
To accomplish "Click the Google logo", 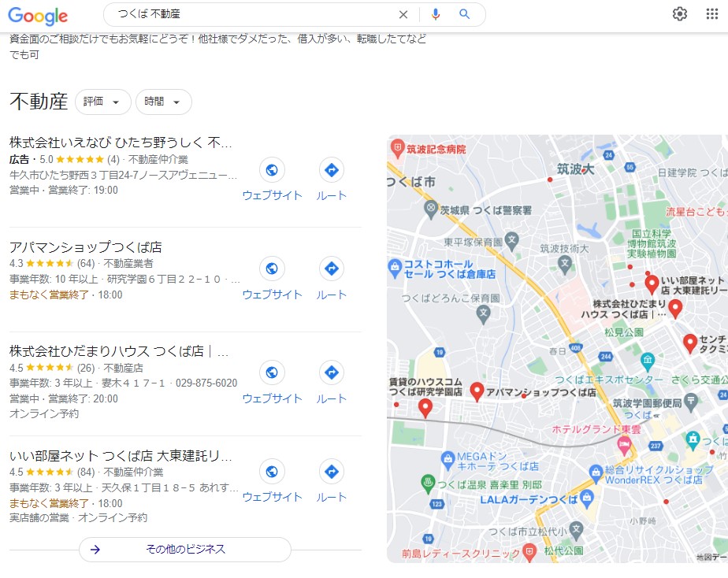I will tap(38, 16).
